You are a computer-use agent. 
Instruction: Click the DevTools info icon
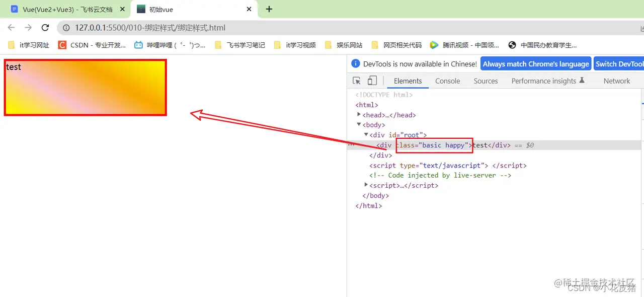click(x=356, y=63)
